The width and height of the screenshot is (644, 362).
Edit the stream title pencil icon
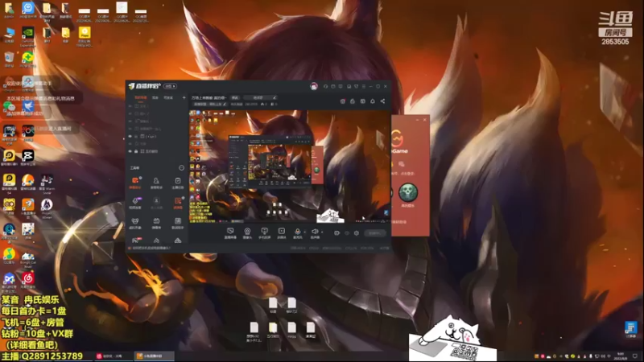(275, 97)
